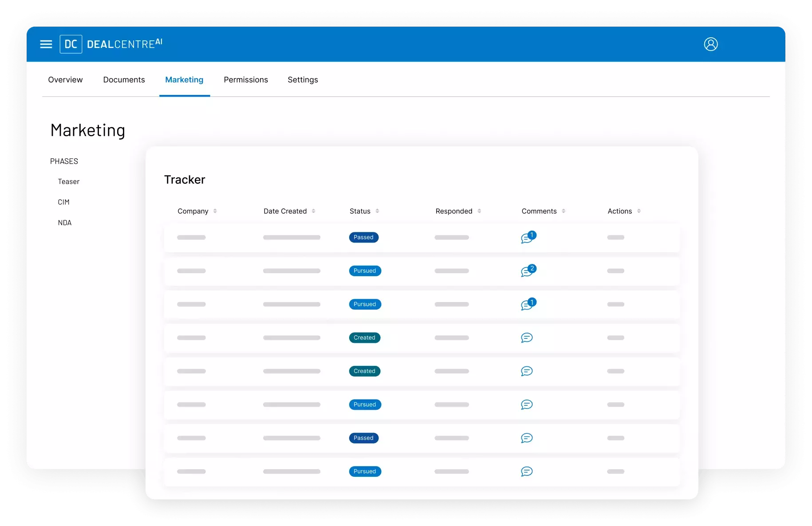
Task: Switch to the Overview tab
Action: (x=65, y=80)
